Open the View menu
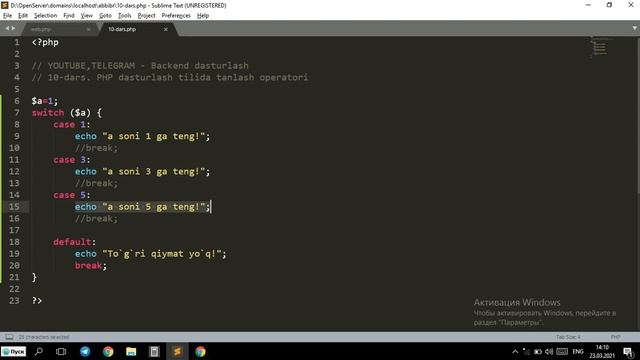 point(87,16)
